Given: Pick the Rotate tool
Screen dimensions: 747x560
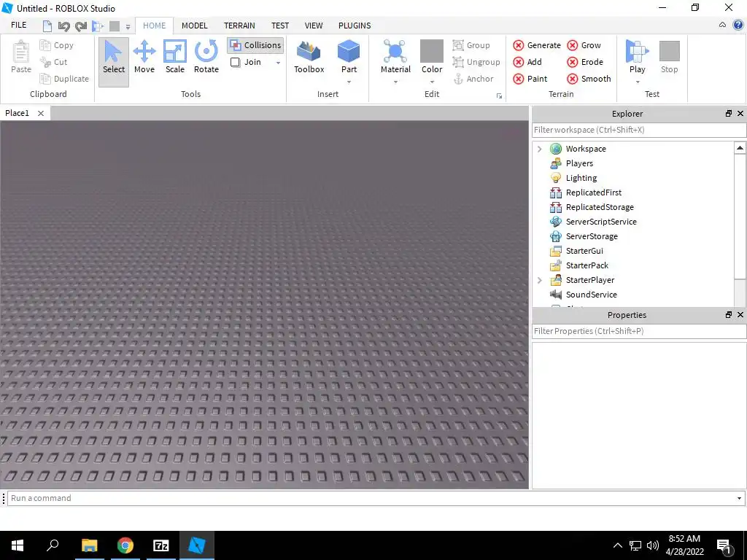Looking at the screenshot, I should tap(206, 57).
